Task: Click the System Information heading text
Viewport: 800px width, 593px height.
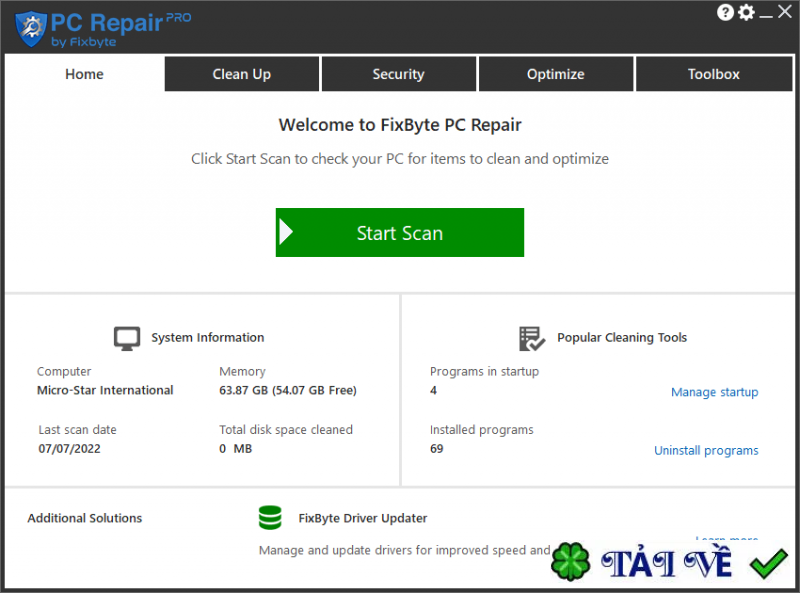Action: coord(208,337)
